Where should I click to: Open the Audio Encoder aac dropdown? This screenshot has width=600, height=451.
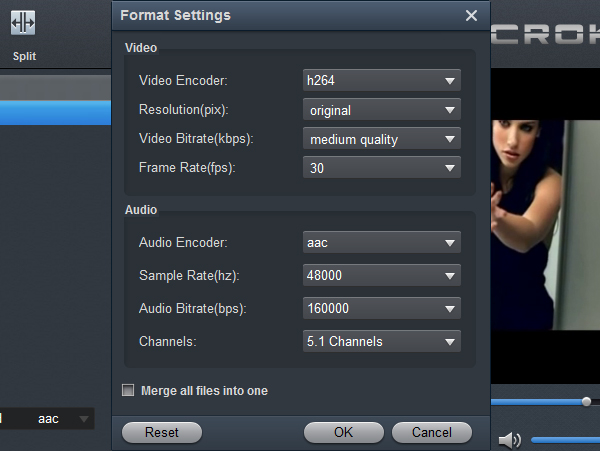pos(381,242)
